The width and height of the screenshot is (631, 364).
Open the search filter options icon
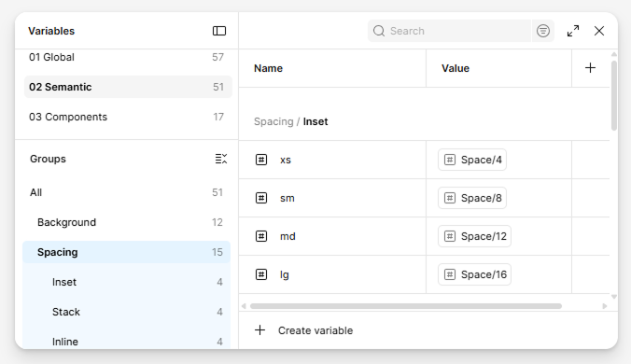tap(543, 31)
